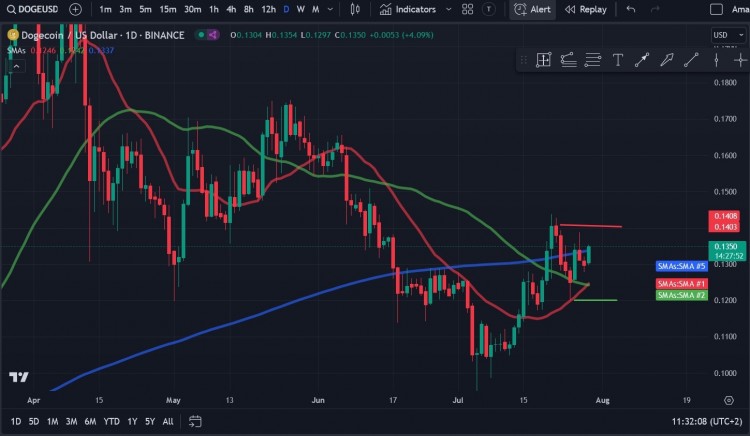Click the purple share idea icon in the legend
This screenshot has width=750, height=436.
(x=213, y=34)
